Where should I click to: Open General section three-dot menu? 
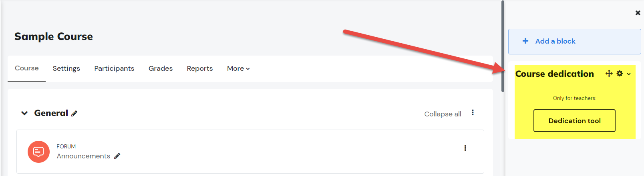(473, 113)
